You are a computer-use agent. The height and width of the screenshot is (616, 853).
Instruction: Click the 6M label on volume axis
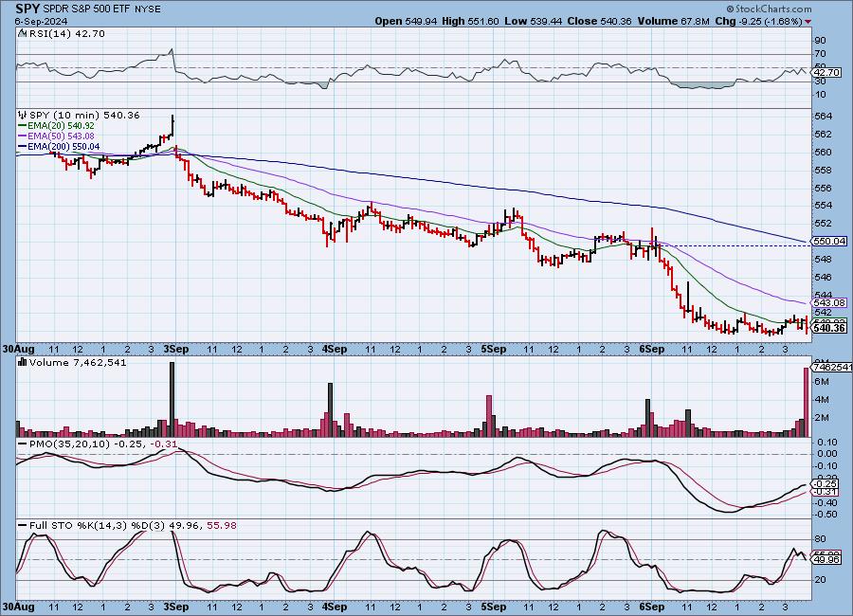click(x=822, y=382)
